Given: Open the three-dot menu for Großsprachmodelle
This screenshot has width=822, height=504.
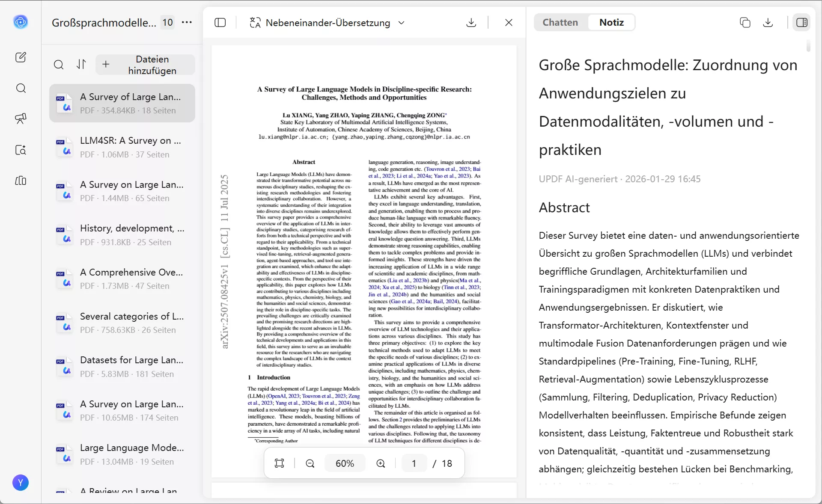Looking at the screenshot, I should 187,22.
